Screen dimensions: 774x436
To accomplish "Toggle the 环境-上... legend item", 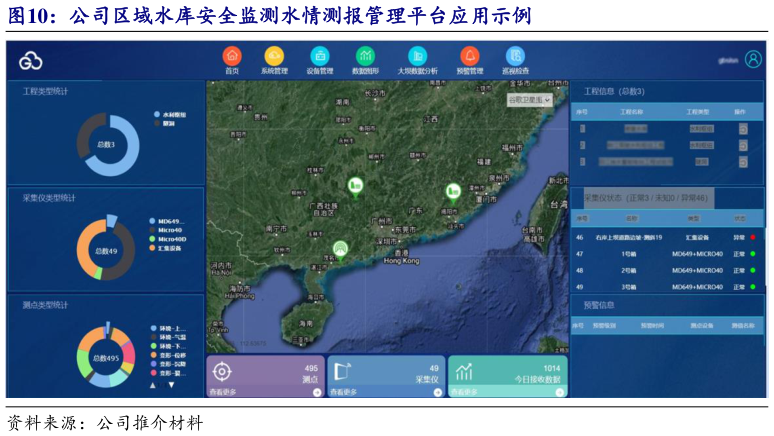I will point(168,328).
